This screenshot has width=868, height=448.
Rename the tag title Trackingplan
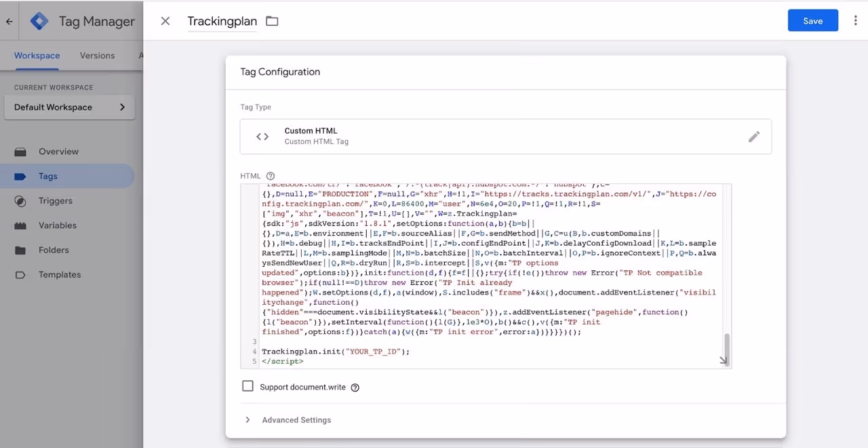[x=222, y=21]
